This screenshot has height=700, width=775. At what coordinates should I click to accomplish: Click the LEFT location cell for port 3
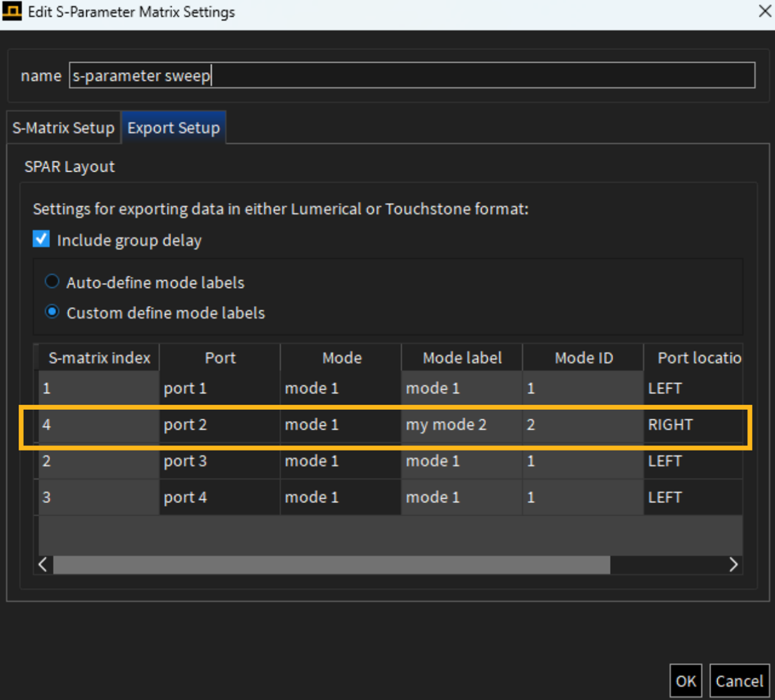click(693, 461)
